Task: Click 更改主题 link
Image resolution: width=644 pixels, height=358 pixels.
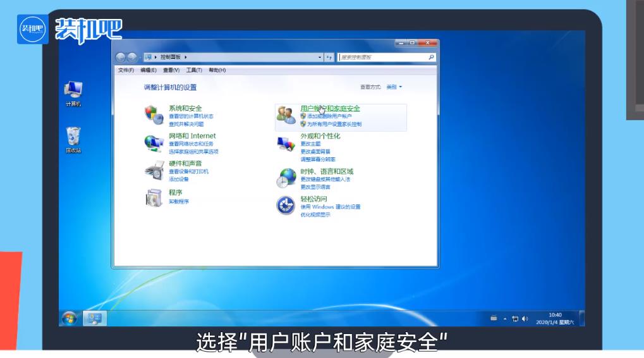Action: (x=310, y=144)
